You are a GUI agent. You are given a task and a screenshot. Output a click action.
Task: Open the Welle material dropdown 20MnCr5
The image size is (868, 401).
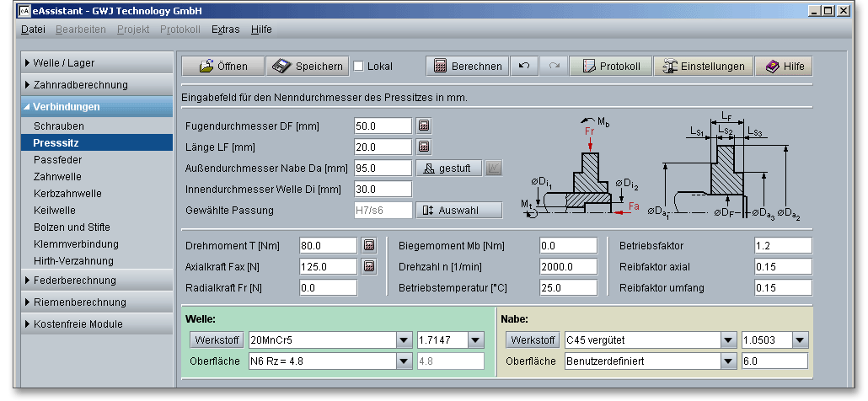click(402, 340)
